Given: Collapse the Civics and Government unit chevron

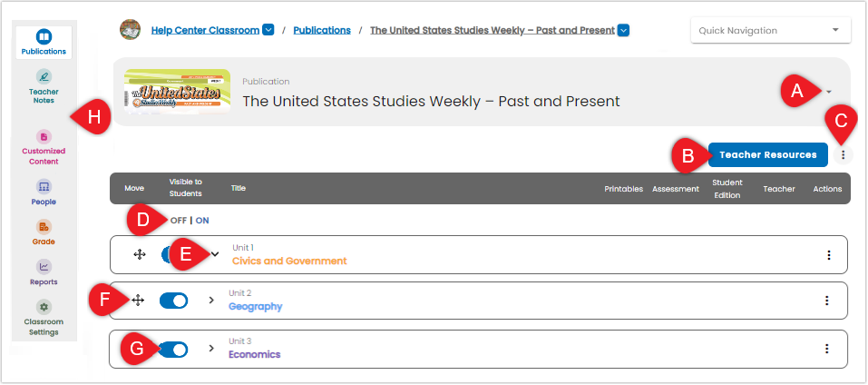Looking at the screenshot, I should coord(215,253).
